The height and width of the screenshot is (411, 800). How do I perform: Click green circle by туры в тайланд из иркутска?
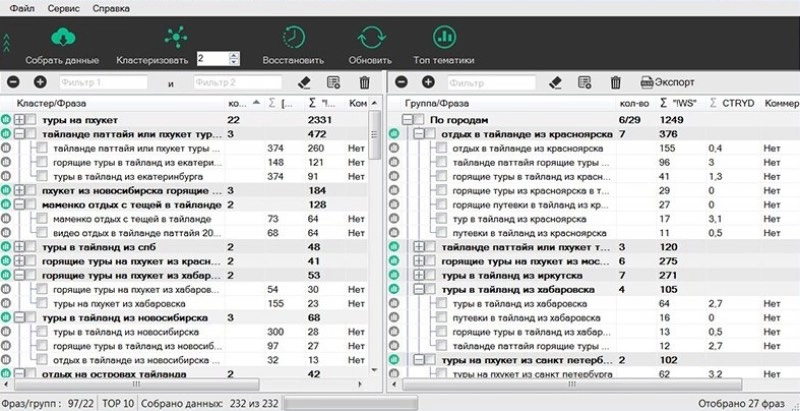(394, 275)
